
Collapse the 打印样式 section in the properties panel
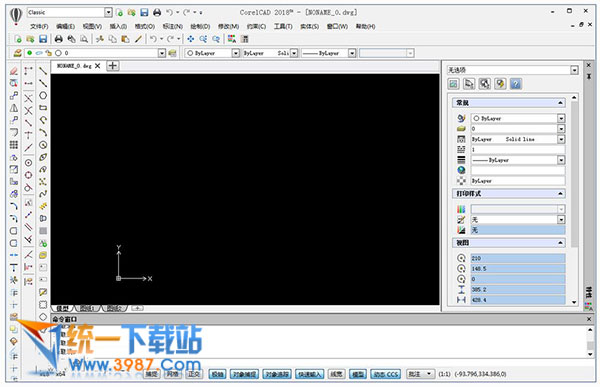(x=560, y=194)
